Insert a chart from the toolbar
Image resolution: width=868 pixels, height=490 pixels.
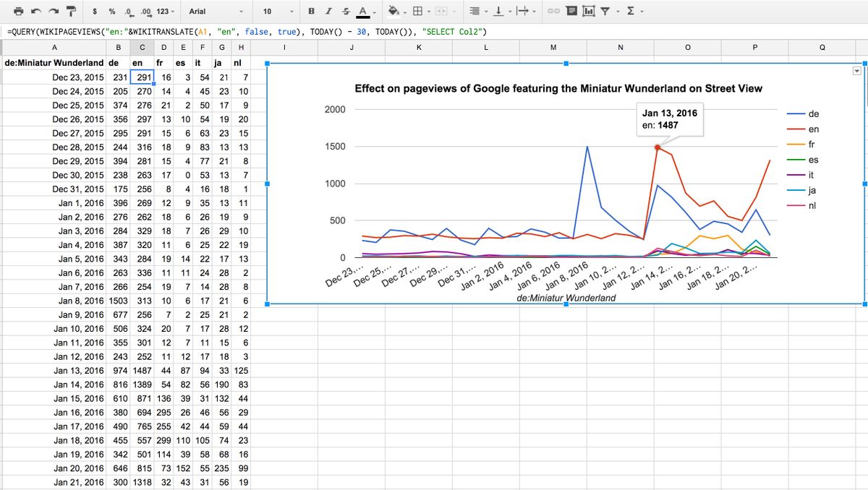click(588, 12)
